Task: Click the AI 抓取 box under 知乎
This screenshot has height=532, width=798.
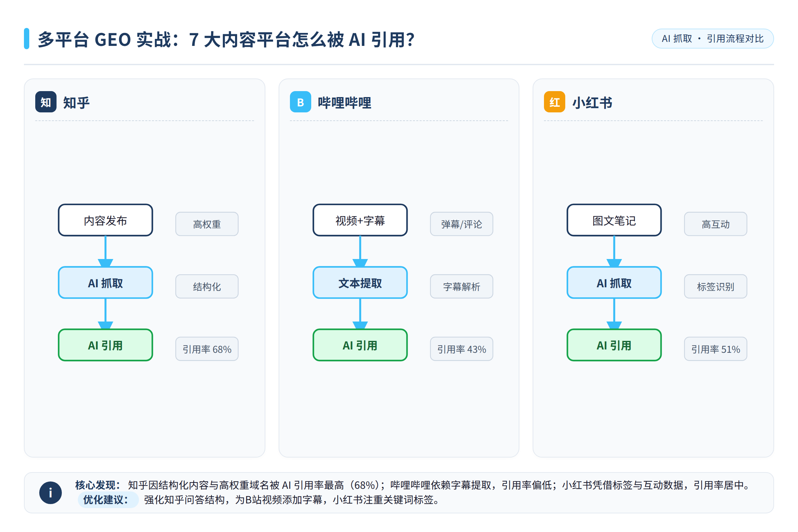Action: click(105, 283)
